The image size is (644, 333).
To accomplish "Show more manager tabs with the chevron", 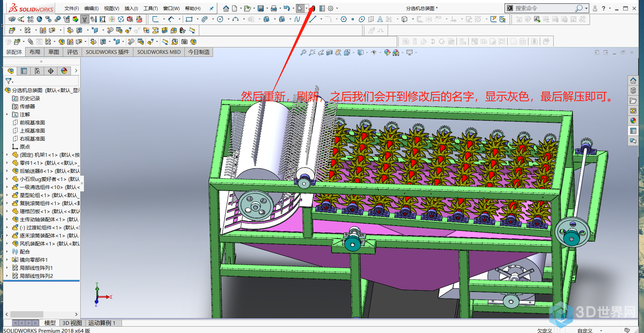I will (76, 71).
